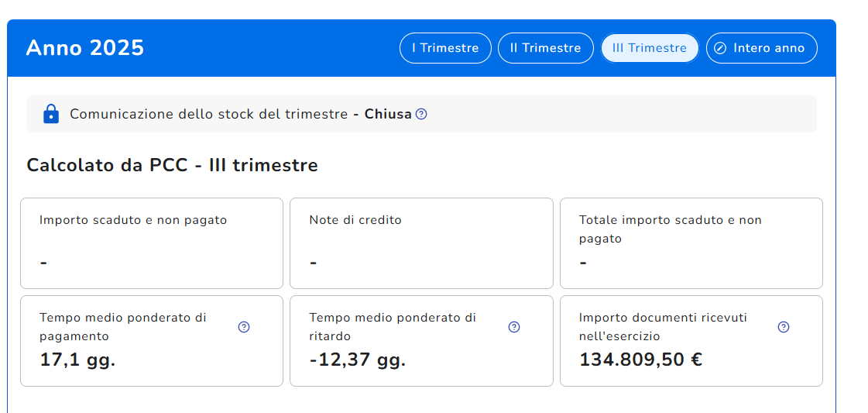Image resolution: width=868 pixels, height=413 pixels.
Task: Click the -12,37 gg. delay value
Action: (357, 360)
